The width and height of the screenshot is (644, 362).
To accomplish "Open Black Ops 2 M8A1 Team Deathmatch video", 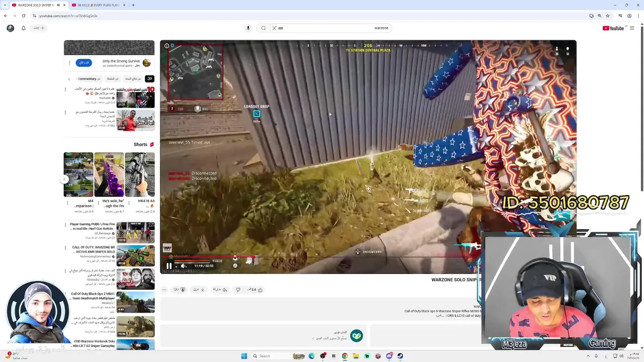I will tap(135, 302).
